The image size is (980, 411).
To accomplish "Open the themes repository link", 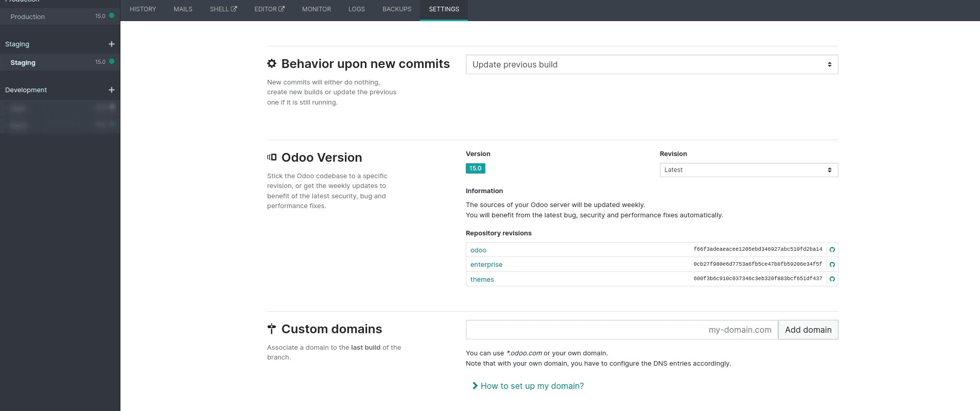I will click(x=482, y=280).
